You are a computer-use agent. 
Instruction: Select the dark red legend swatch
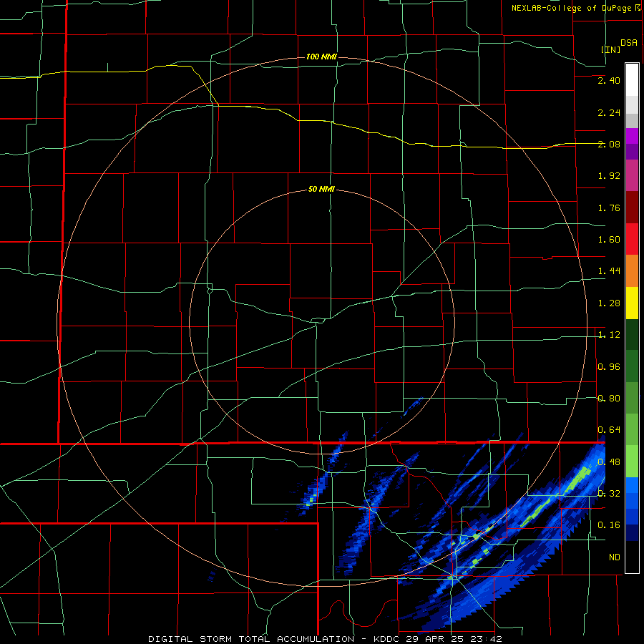(632, 208)
